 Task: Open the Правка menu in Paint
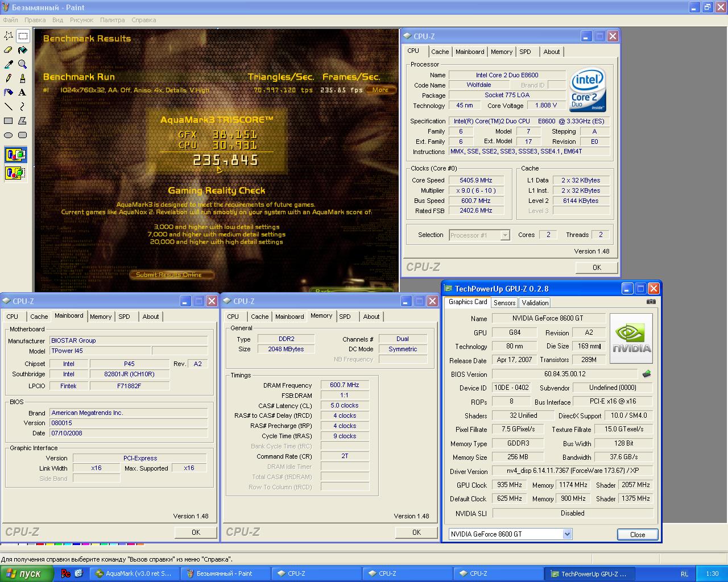tap(35, 20)
